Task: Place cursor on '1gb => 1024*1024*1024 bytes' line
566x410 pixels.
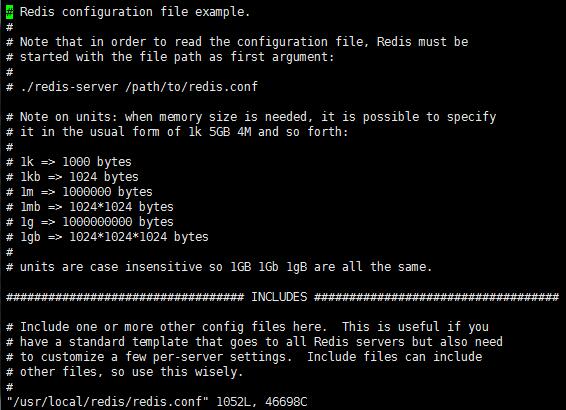Action: pos(107,237)
